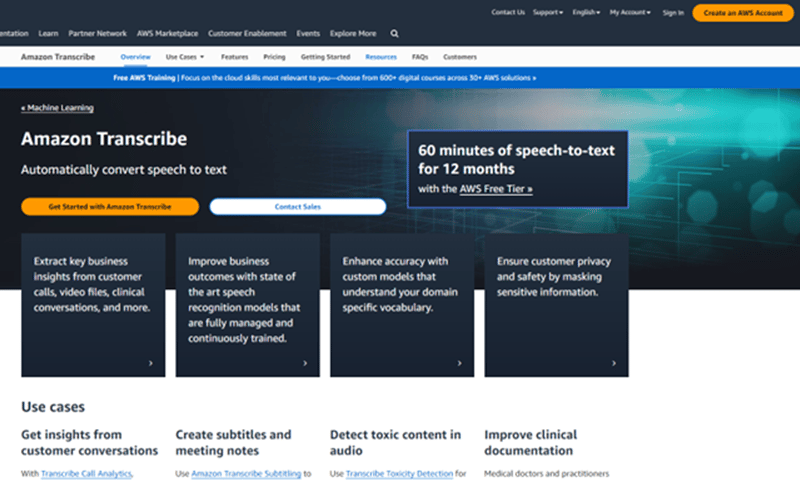Click the Amazon Transcribe product title in subnav

[58, 57]
